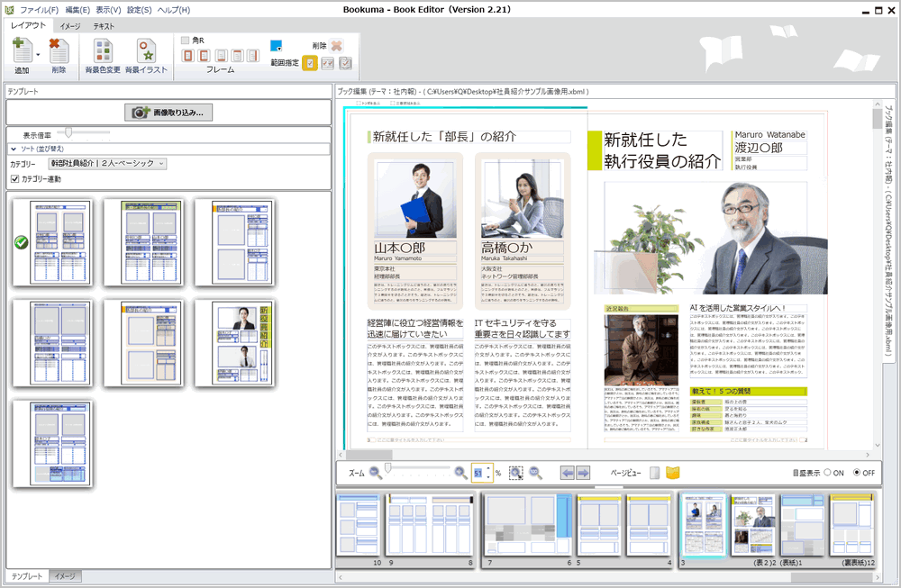Open the 背景色変更 background color tool

point(103,51)
